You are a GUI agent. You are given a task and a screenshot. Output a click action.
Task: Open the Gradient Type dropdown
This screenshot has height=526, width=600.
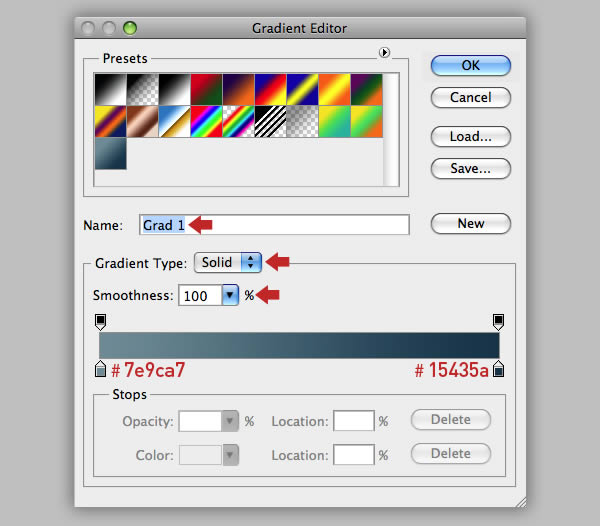(228, 262)
